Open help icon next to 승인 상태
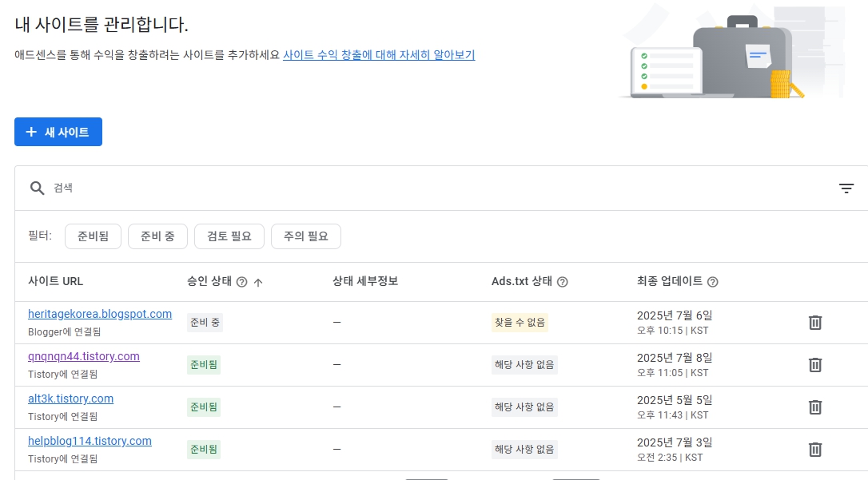 click(242, 282)
